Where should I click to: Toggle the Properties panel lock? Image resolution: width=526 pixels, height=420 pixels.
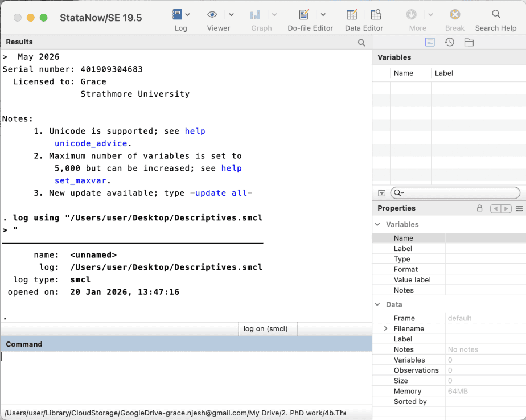[x=479, y=208]
